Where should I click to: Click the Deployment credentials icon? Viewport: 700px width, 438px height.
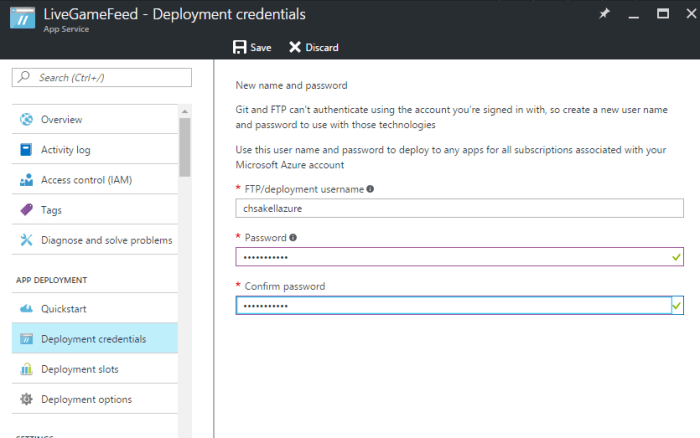tap(26, 339)
